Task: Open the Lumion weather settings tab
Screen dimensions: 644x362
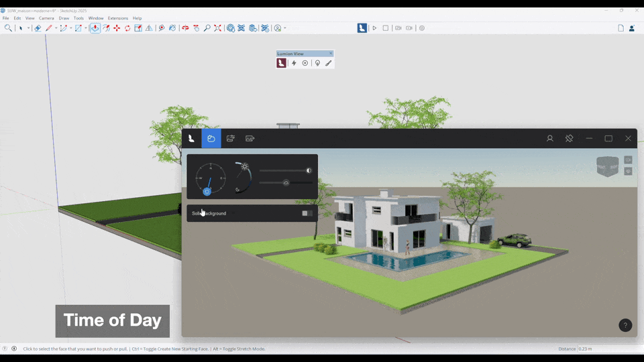Action: click(x=211, y=139)
